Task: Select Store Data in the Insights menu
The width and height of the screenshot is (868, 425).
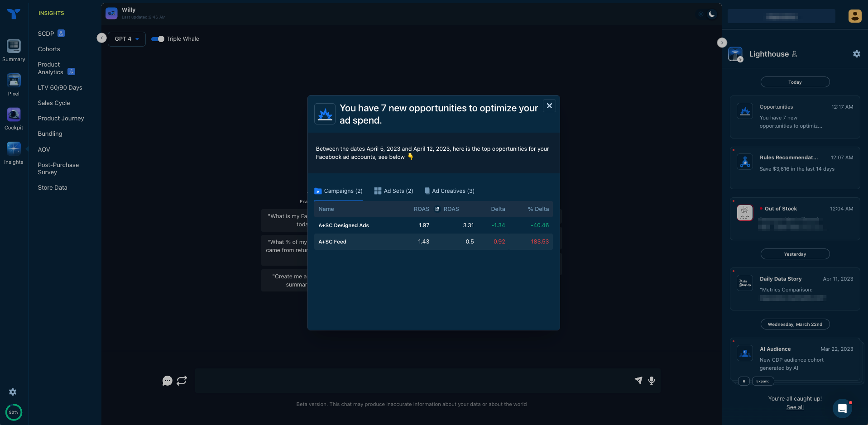Action: (52, 187)
